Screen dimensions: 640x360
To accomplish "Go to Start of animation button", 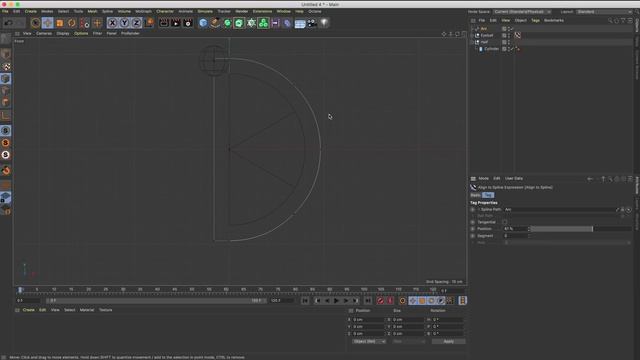I will [x=305, y=301].
